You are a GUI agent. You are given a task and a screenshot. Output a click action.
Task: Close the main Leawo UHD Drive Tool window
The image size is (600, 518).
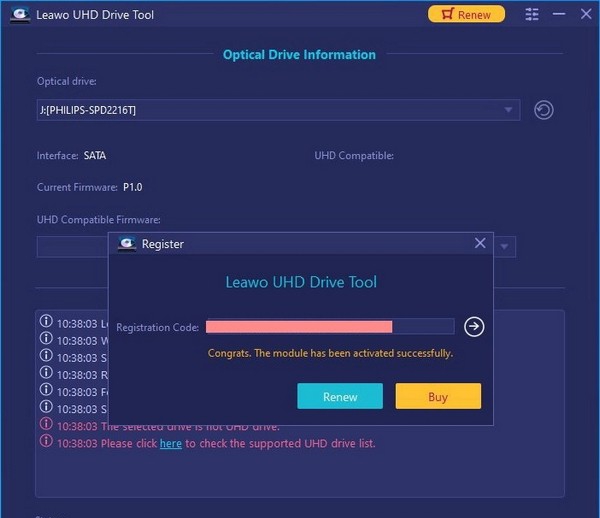pyautogui.click(x=585, y=14)
